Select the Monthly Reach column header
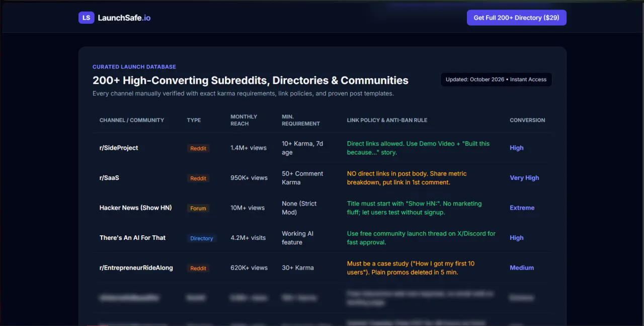The width and height of the screenshot is (644, 326). pos(244,120)
